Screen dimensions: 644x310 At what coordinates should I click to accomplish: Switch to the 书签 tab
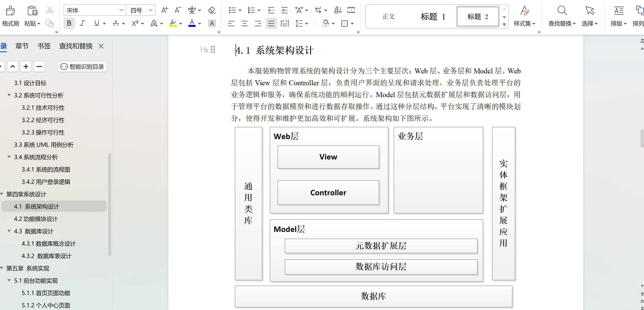click(x=44, y=46)
